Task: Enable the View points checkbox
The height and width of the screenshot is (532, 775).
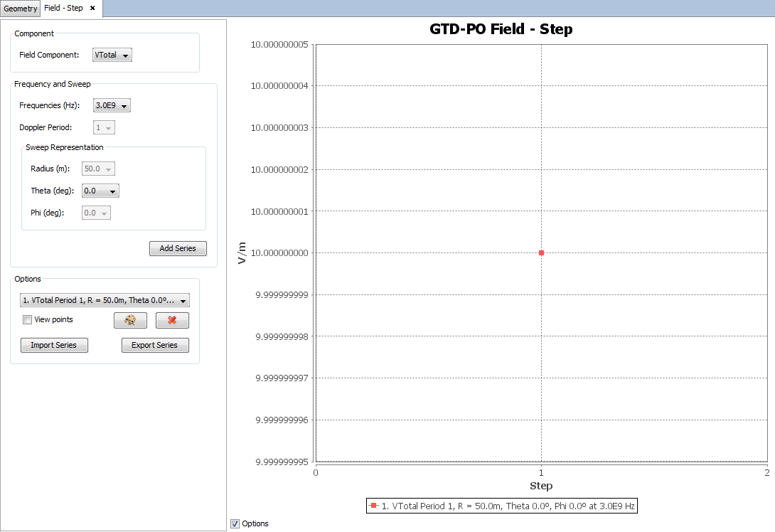Action: point(28,320)
